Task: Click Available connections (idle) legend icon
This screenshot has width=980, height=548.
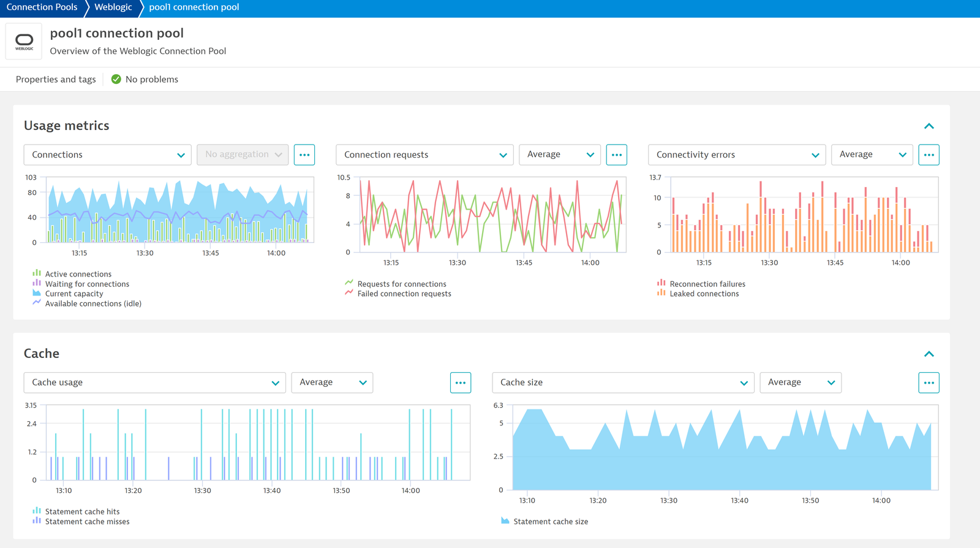Action: click(x=37, y=302)
